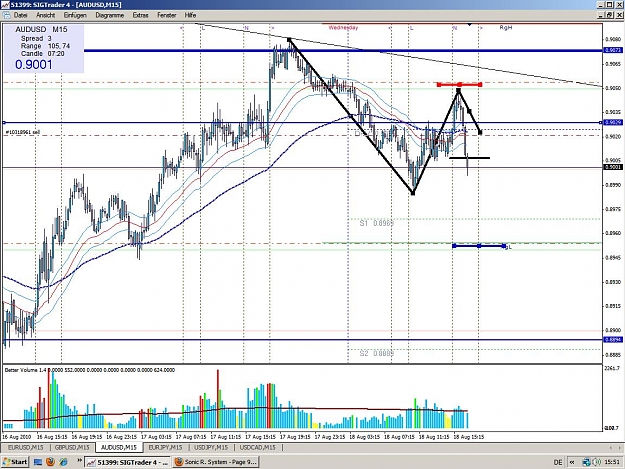Click the Better Volume 1.4 indicator label
625x469 pixels.
26,370
